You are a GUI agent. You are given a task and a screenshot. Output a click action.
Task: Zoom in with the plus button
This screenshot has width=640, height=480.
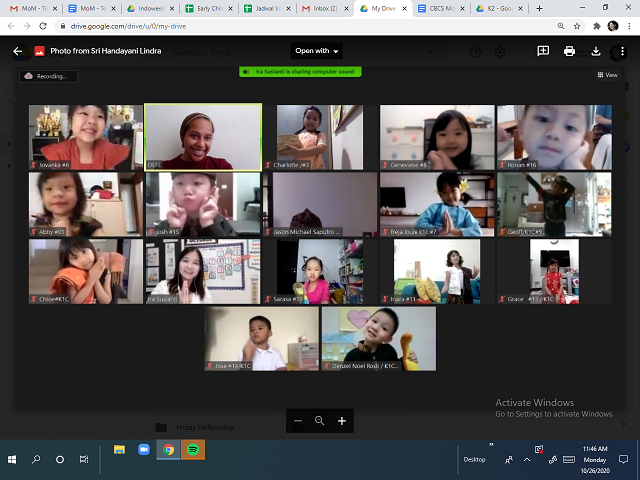tap(342, 421)
